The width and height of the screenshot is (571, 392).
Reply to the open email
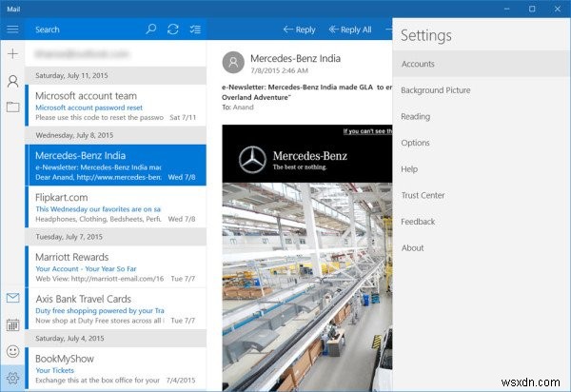click(300, 29)
